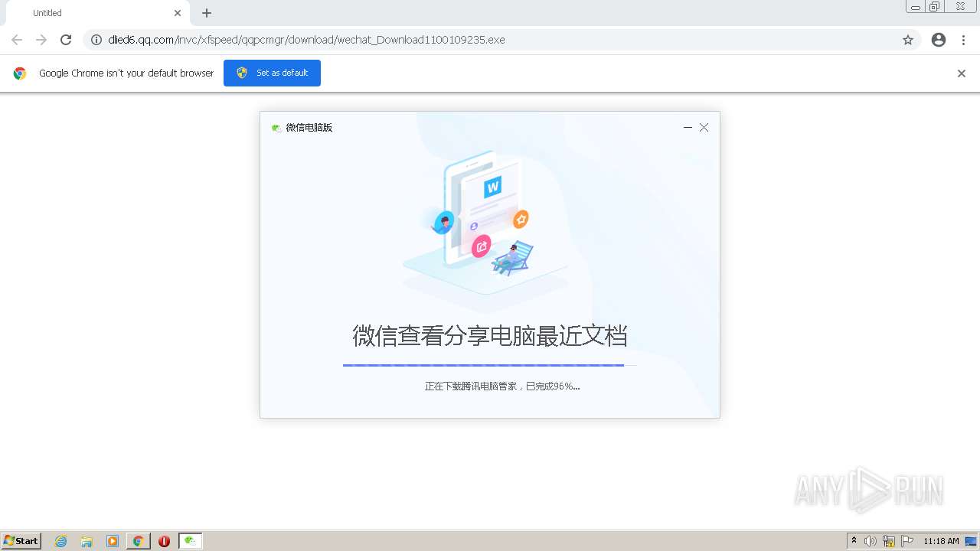The image size is (980, 551).
Task: Click the Chrome logo in infobar
Action: click(20, 73)
